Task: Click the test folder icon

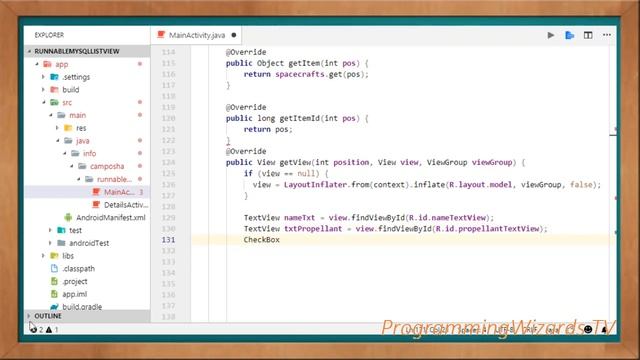Action: (x=61, y=230)
